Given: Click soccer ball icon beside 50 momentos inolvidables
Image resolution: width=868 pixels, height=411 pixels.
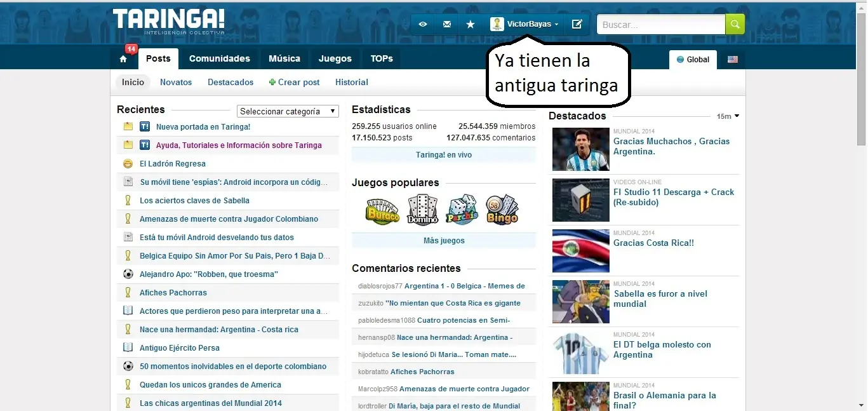Looking at the screenshot, I should coord(128,366).
